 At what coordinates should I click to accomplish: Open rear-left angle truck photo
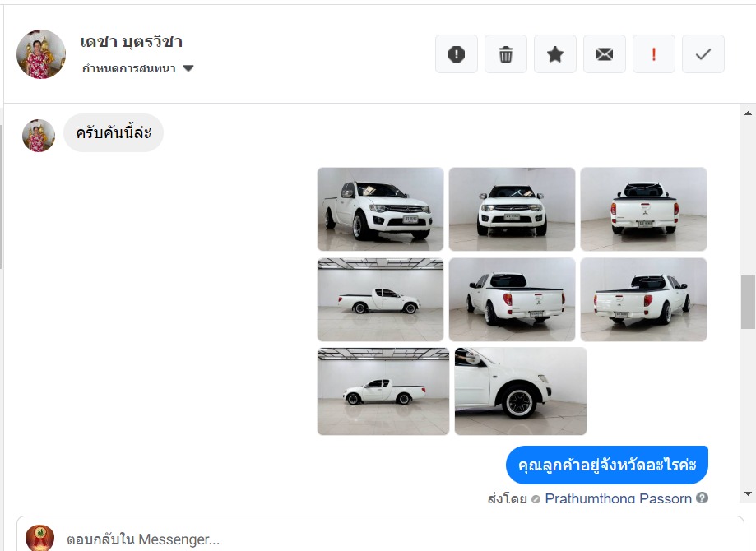coord(512,299)
